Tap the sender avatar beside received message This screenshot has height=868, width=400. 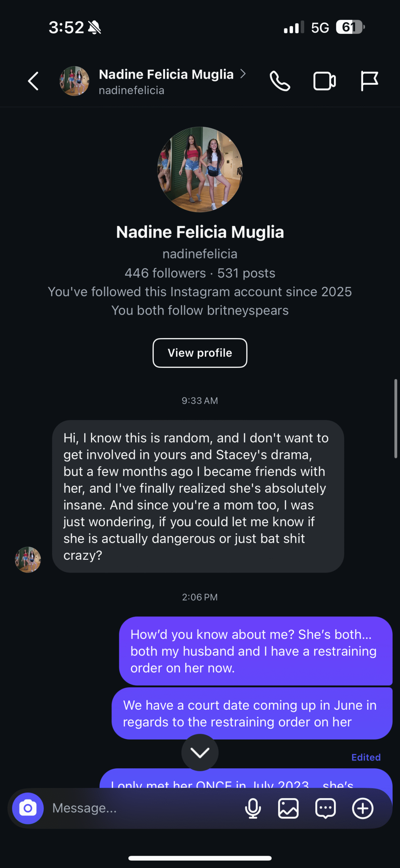click(x=28, y=559)
